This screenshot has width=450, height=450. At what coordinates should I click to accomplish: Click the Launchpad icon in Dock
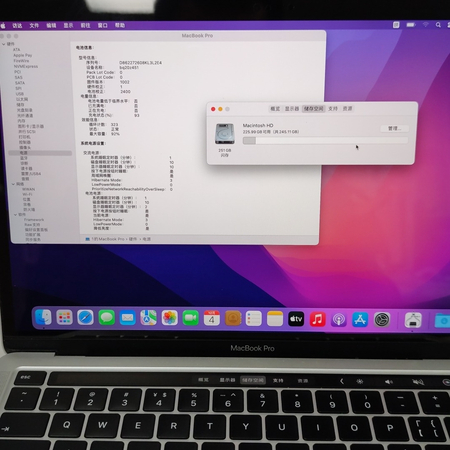(x=64, y=317)
